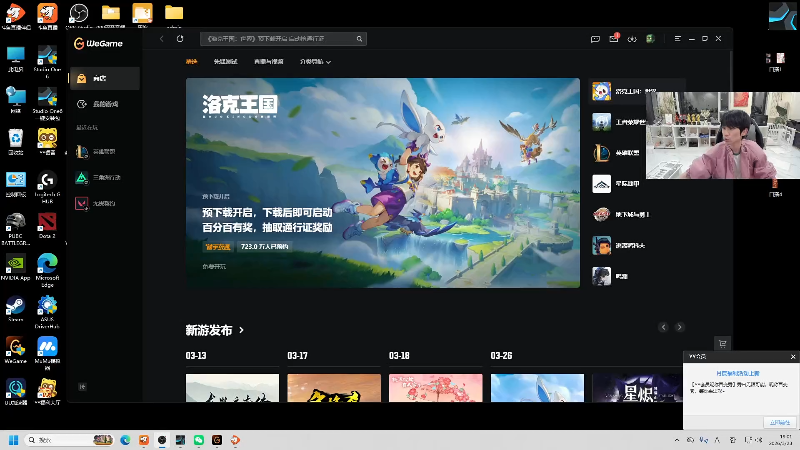Click the magnifier icon in the search box
This screenshot has height=450, width=800.
pos(359,39)
